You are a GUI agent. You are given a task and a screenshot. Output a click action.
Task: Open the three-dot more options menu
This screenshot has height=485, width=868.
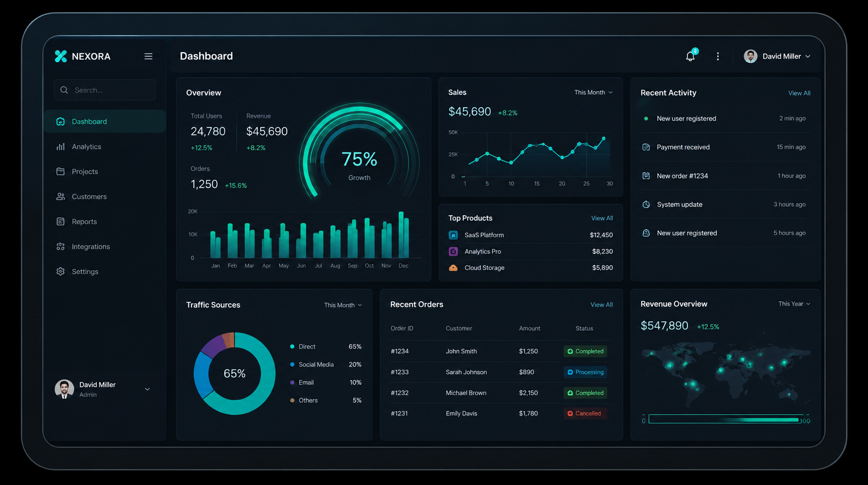(x=717, y=56)
